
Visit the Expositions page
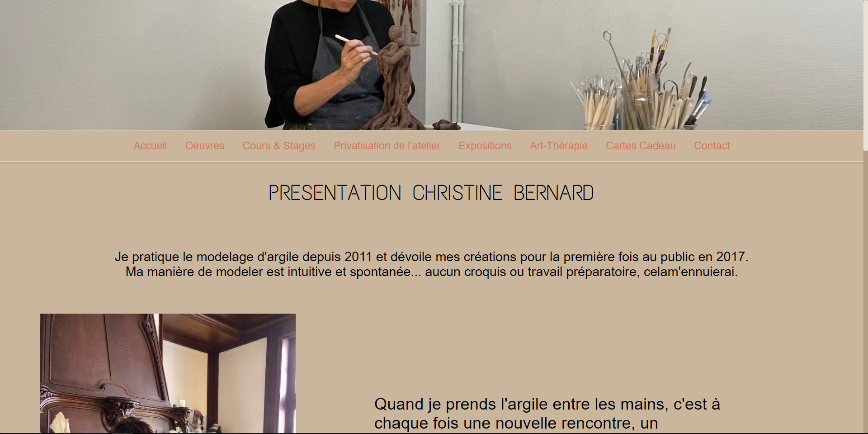(x=485, y=146)
